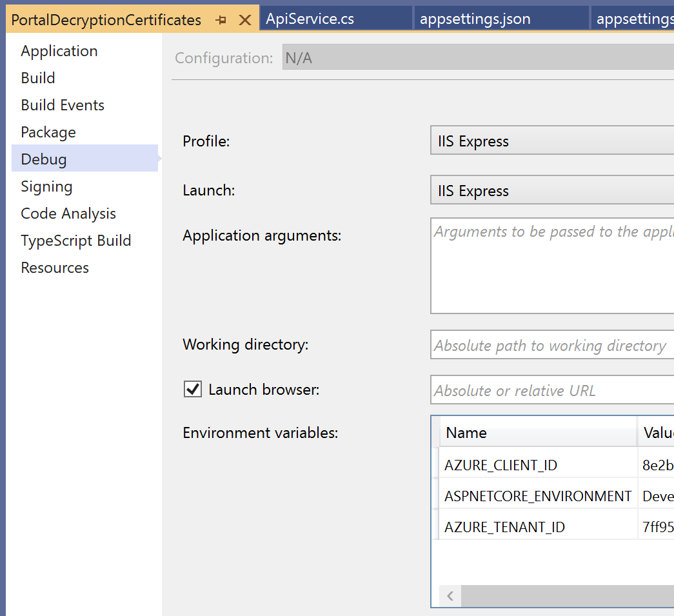Switch to the ApiService.cs tab
The image size is (674, 616).
click(310, 19)
